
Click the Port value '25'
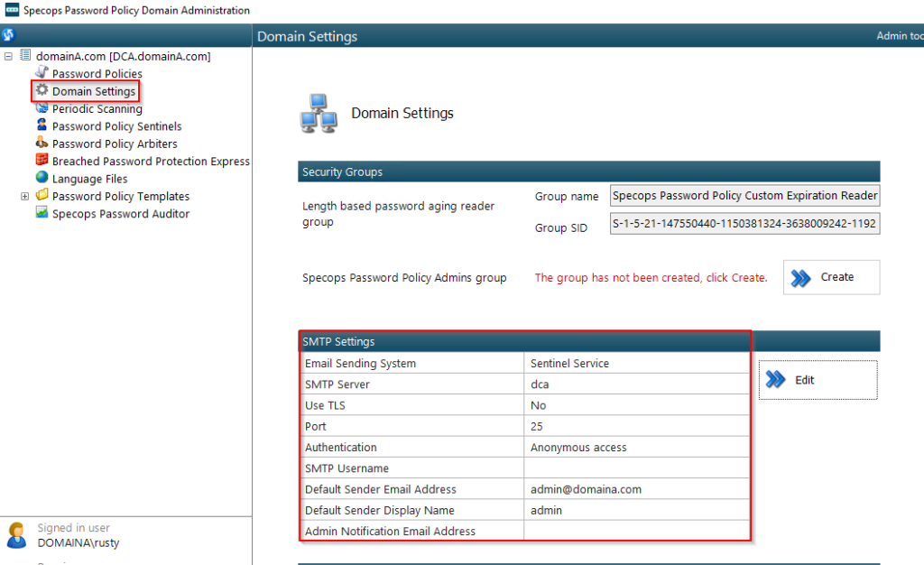636,427
